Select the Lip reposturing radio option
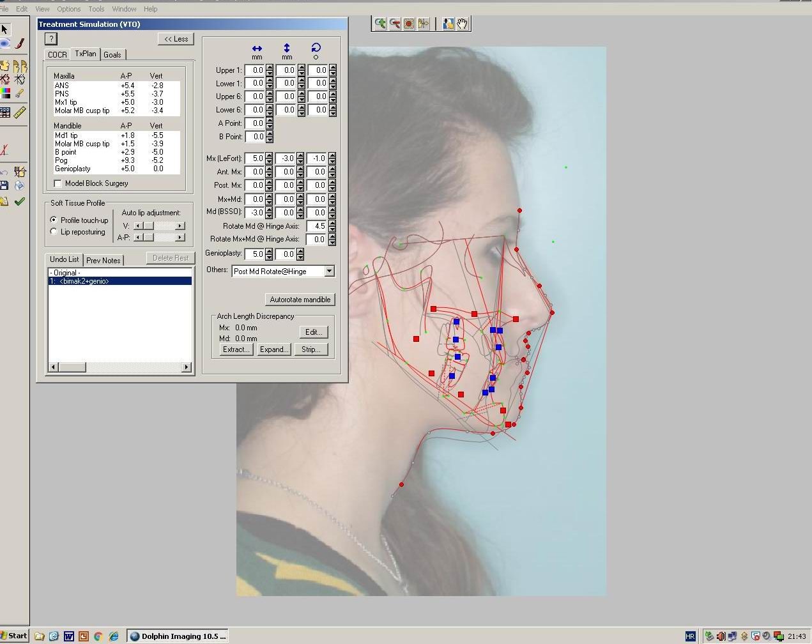812x644 pixels. point(54,232)
